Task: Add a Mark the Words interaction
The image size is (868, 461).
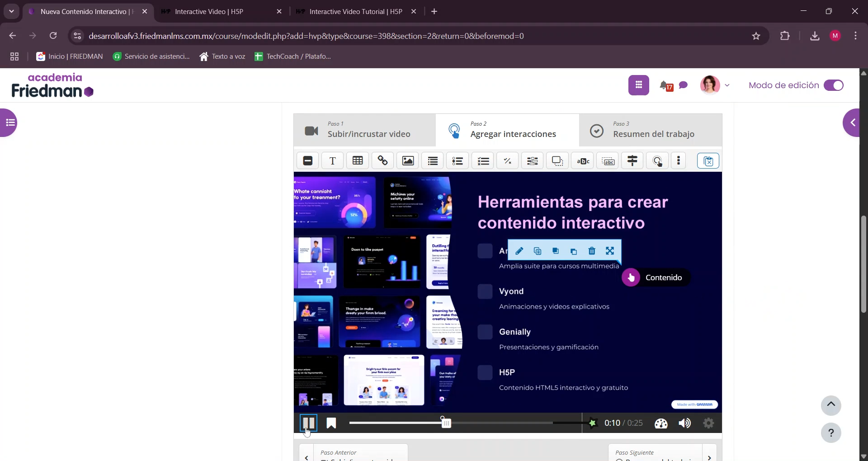Action: coord(583,161)
